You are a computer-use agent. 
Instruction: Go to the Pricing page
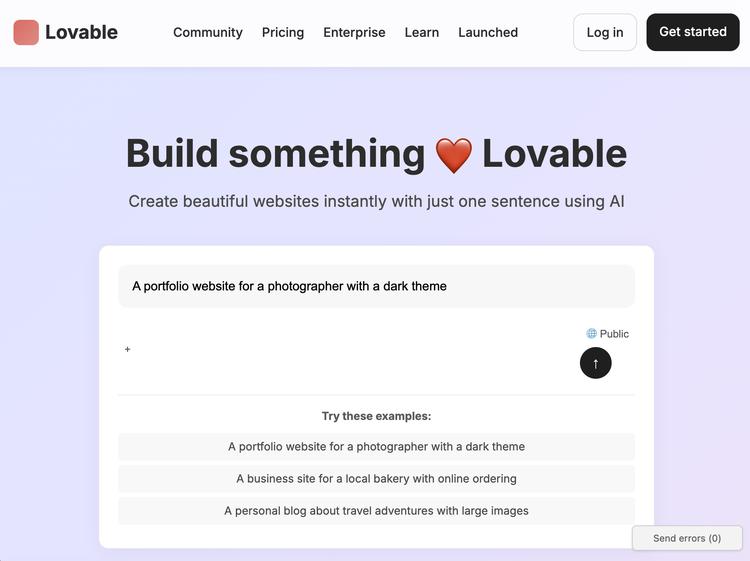283,32
